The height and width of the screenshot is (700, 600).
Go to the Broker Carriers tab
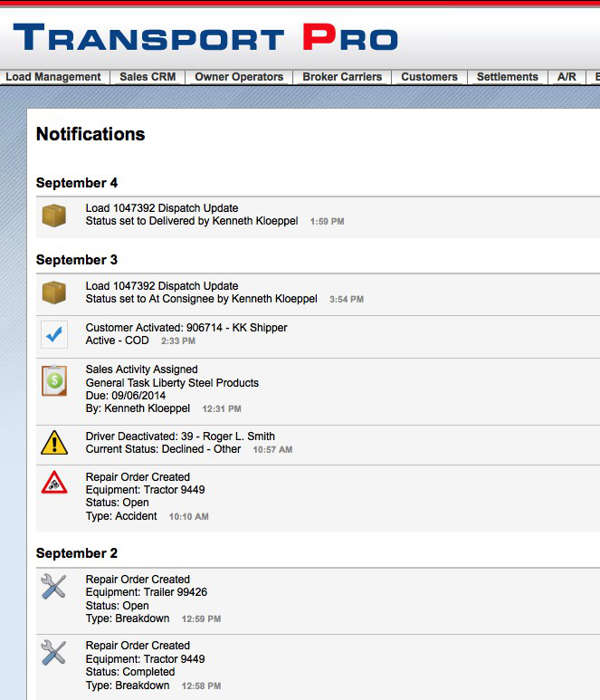click(x=342, y=77)
